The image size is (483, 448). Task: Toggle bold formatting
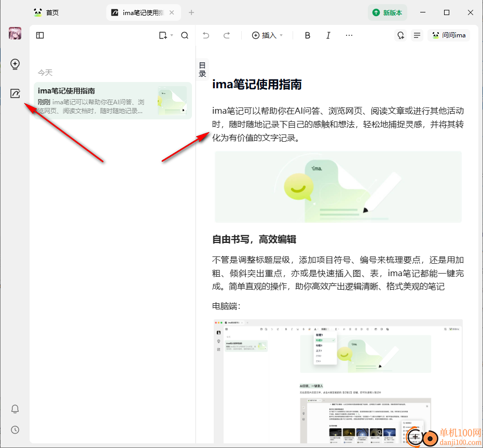point(308,35)
